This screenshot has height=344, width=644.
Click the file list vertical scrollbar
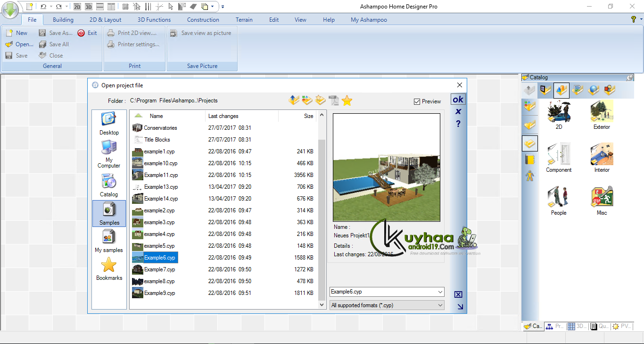click(x=322, y=210)
